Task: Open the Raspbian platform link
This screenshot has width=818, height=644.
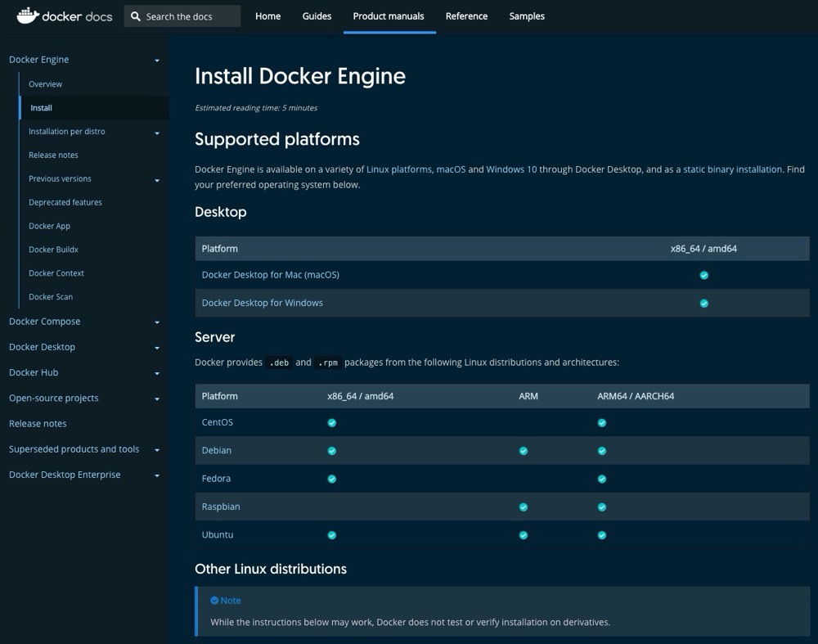Action: click(221, 507)
